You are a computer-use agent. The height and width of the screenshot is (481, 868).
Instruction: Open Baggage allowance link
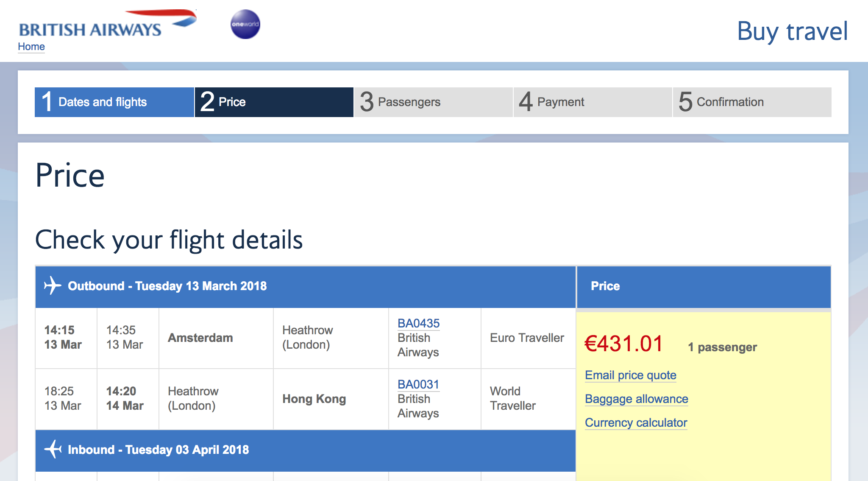coord(636,399)
